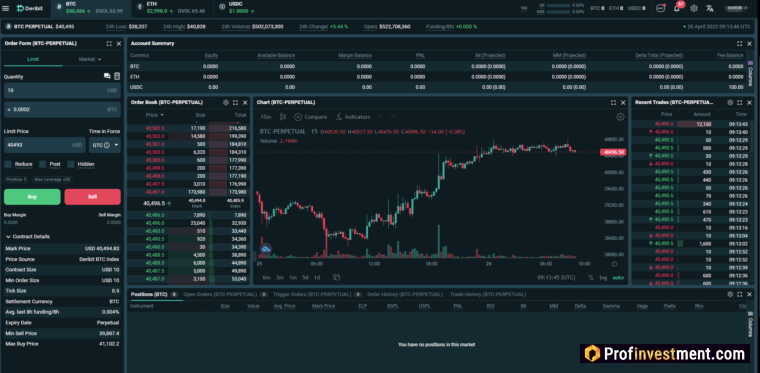Open chart settings gear
This screenshot has width=760, height=373.
(x=620, y=117)
